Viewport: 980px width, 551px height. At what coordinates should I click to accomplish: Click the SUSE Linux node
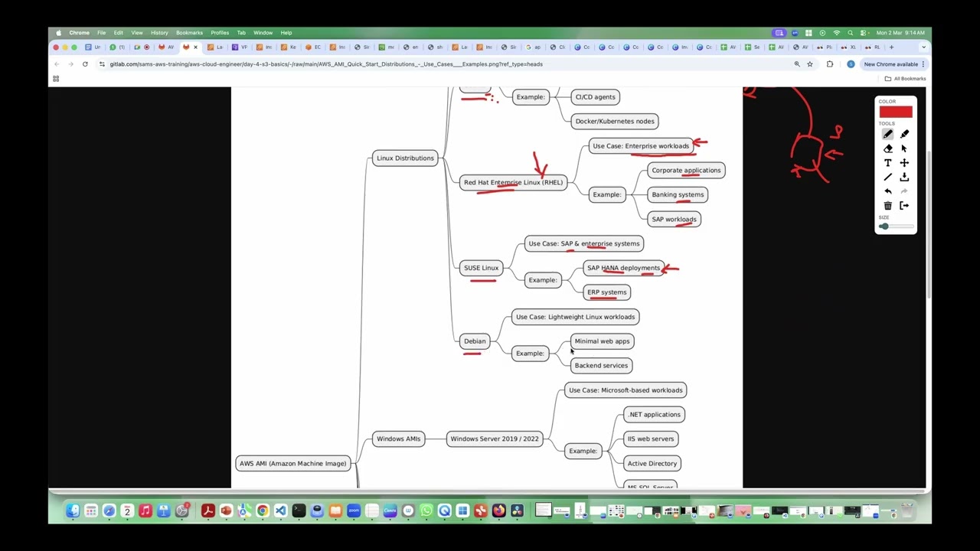tap(481, 268)
